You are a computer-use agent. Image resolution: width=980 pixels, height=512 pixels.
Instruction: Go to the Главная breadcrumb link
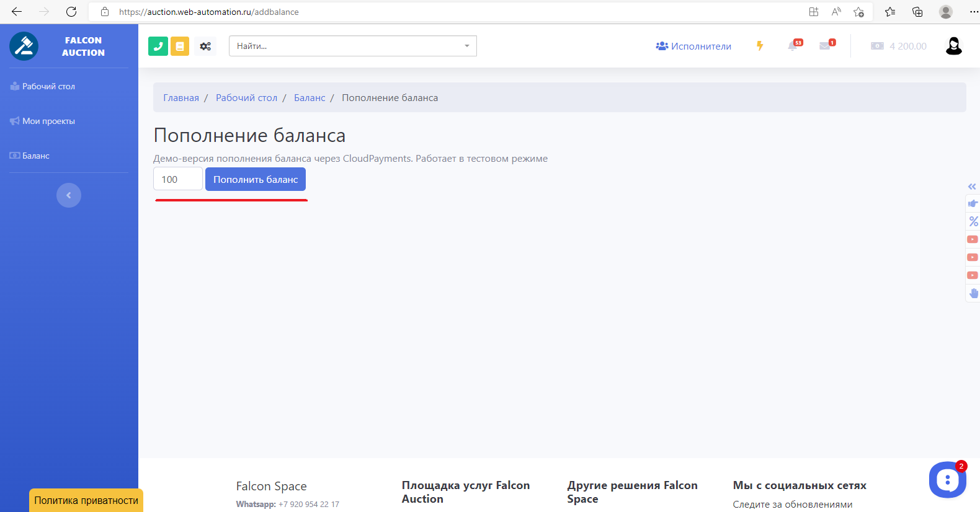point(181,98)
